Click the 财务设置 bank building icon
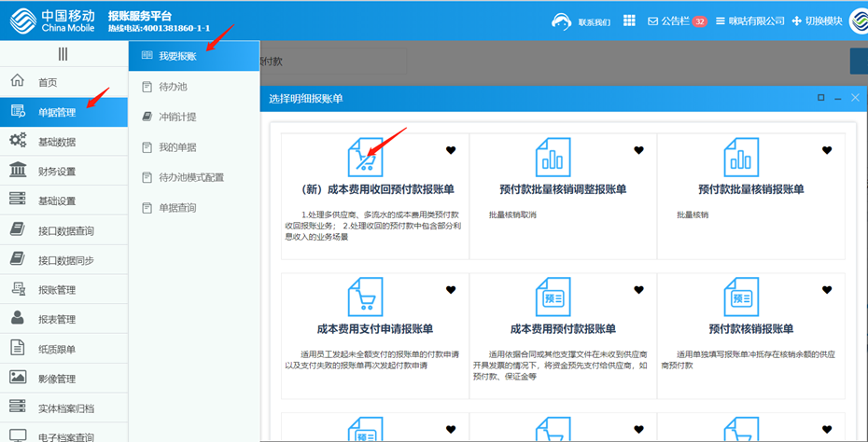The width and height of the screenshot is (868, 442). coord(18,170)
